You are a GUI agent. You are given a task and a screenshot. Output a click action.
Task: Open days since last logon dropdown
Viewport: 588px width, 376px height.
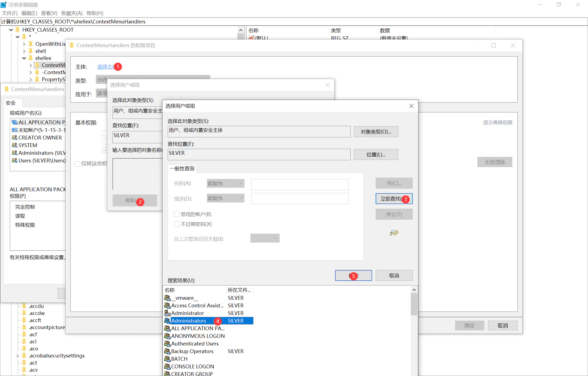point(265,238)
